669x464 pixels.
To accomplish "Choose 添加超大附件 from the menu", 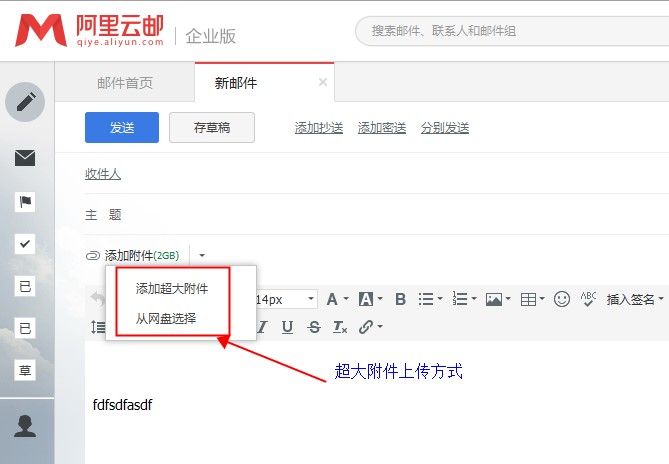I will coord(172,288).
